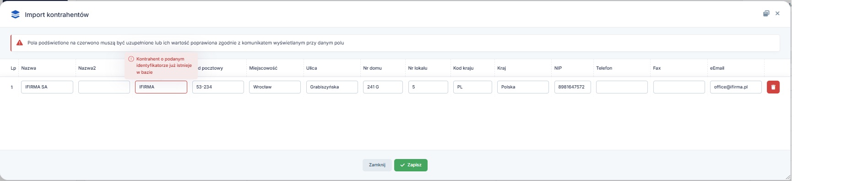Click the empty Fax field
The image size is (868, 181).
(679, 87)
